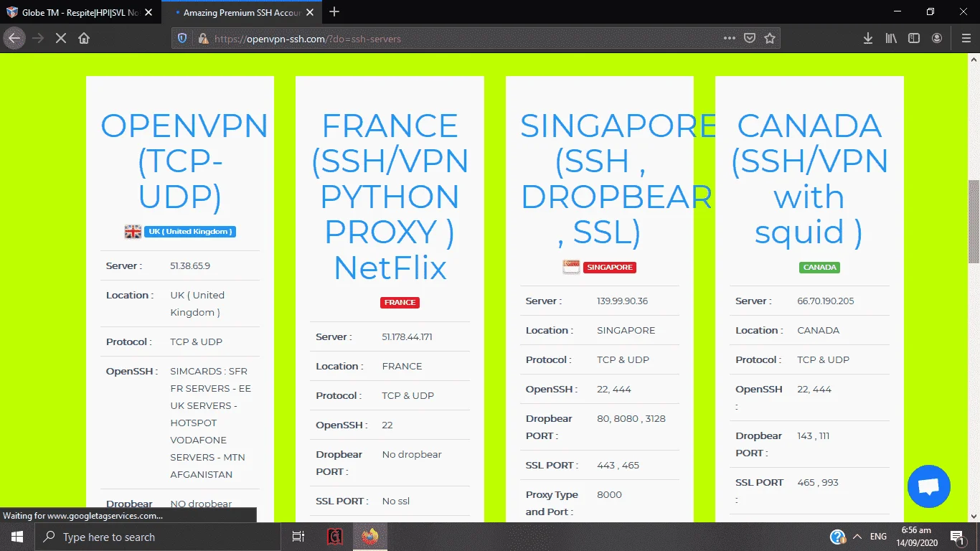Bookmark this page with the star
The image size is (980, 551).
point(770,39)
